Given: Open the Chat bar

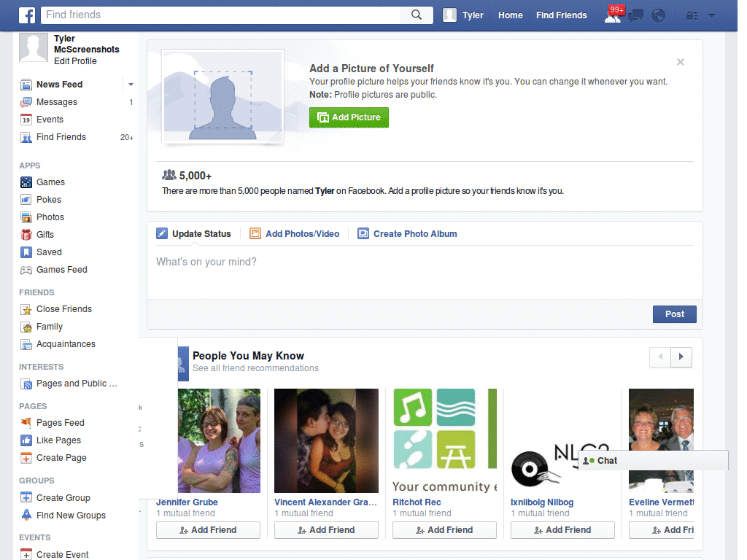Looking at the screenshot, I should pyautogui.click(x=653, y=461).
